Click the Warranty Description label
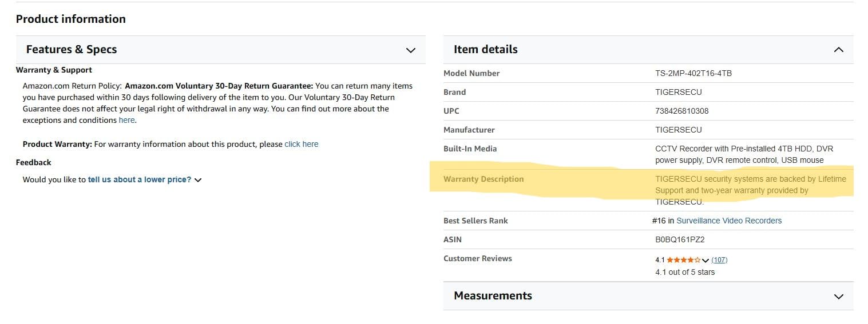 pos(483,179)
